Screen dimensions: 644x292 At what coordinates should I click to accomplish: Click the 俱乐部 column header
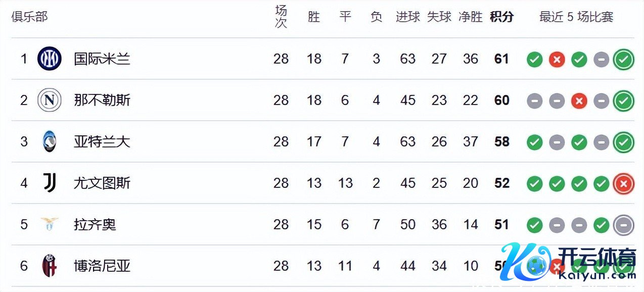click(29, 17)
